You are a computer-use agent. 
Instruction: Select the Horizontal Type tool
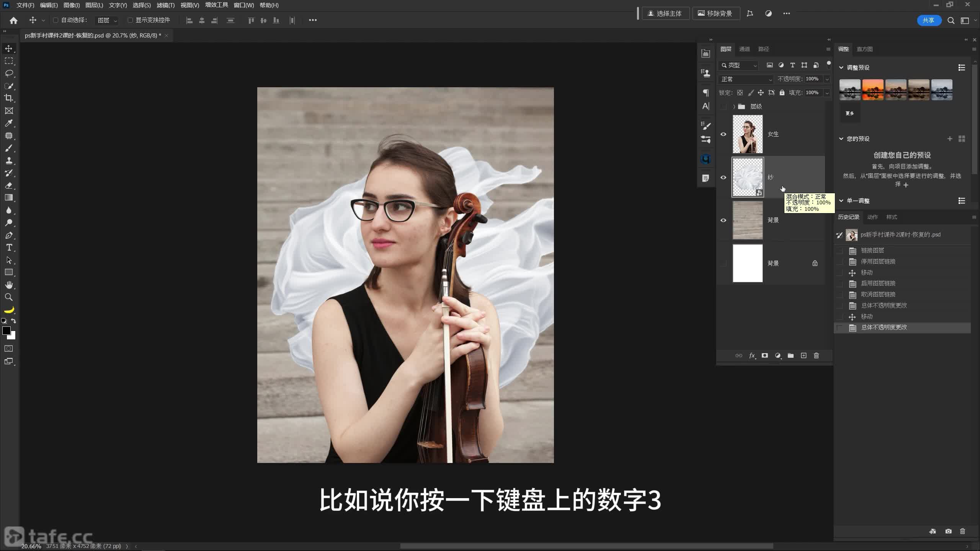click(9, 248)
